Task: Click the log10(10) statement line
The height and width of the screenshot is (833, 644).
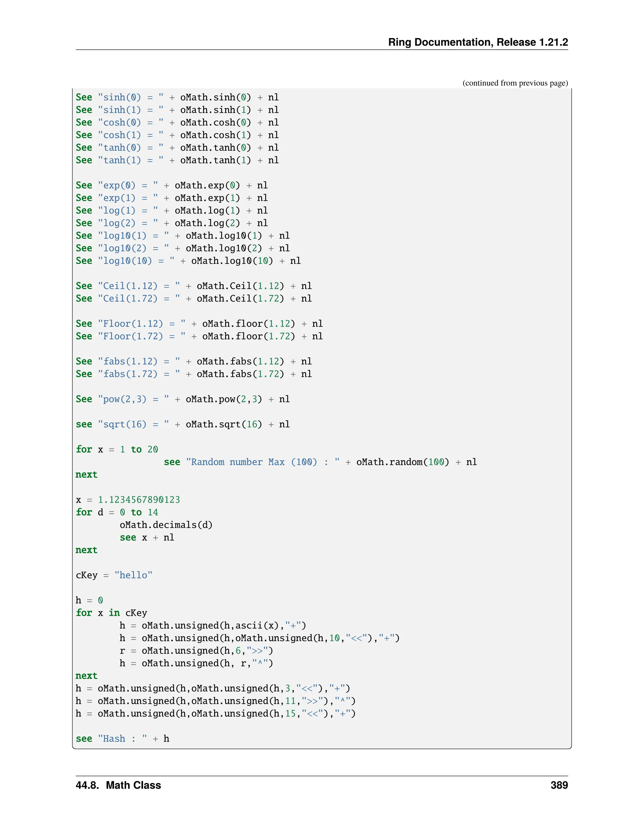Action: (188, 261)
